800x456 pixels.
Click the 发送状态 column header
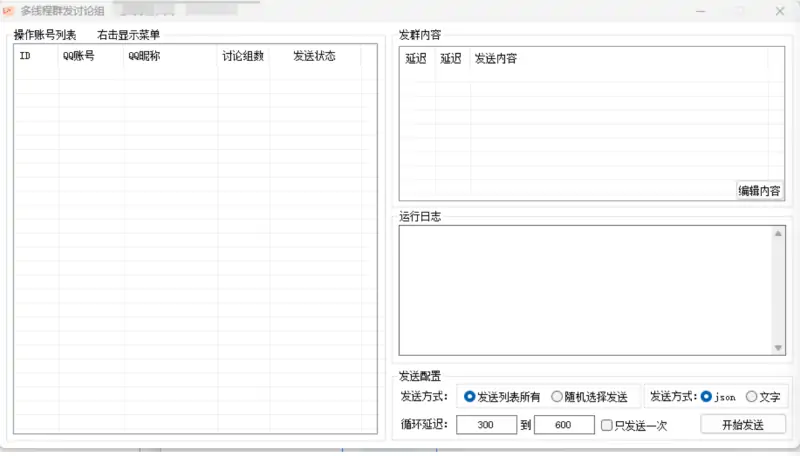click(315, 56)
